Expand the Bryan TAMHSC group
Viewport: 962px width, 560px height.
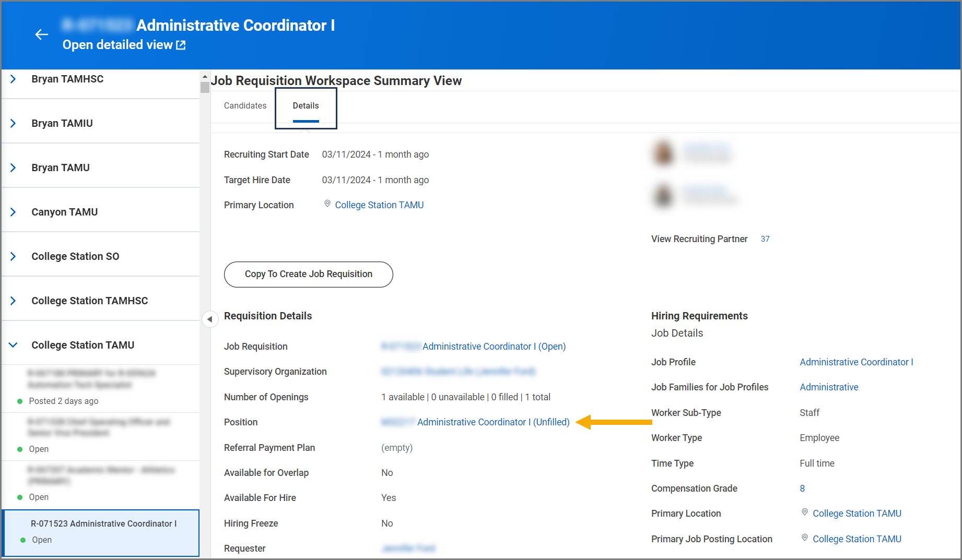pos(14,79)
